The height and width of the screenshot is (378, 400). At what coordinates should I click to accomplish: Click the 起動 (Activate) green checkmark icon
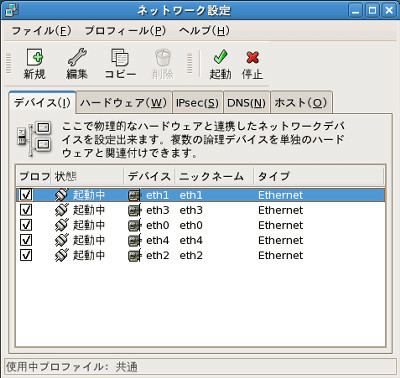click(x=220, y=57)
